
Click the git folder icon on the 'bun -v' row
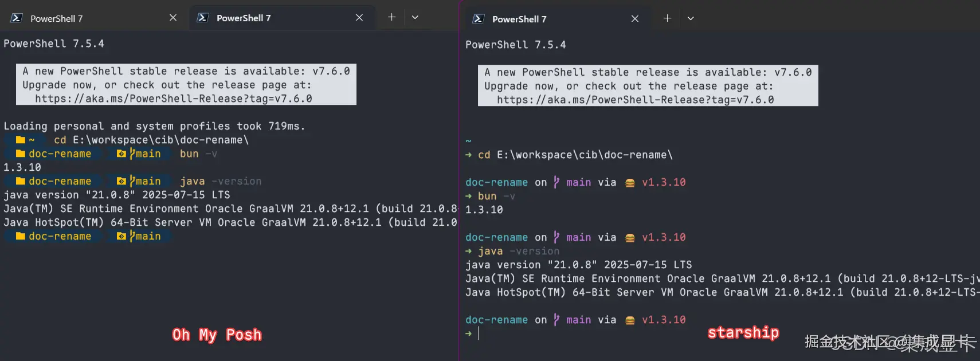[x=121, y=154]
